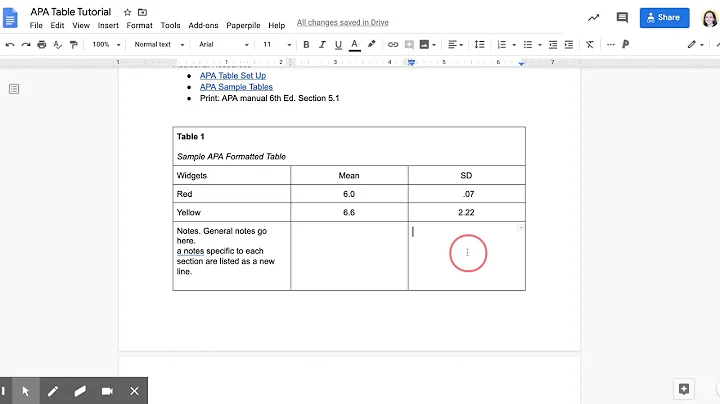
Task: Toggle the camera in recording bar
Action: (107, 391)
